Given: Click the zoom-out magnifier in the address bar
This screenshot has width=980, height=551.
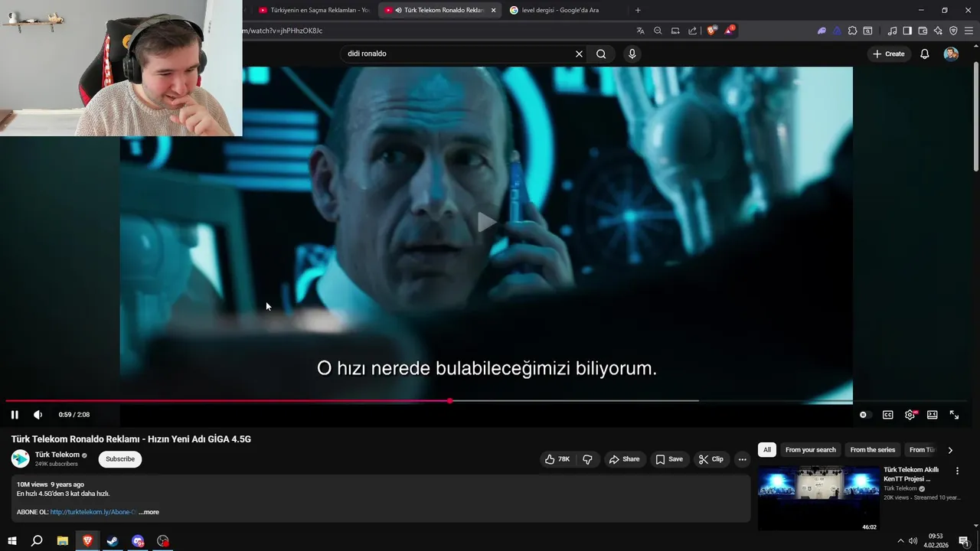Looking at the screenshot, I should point(658,31).
